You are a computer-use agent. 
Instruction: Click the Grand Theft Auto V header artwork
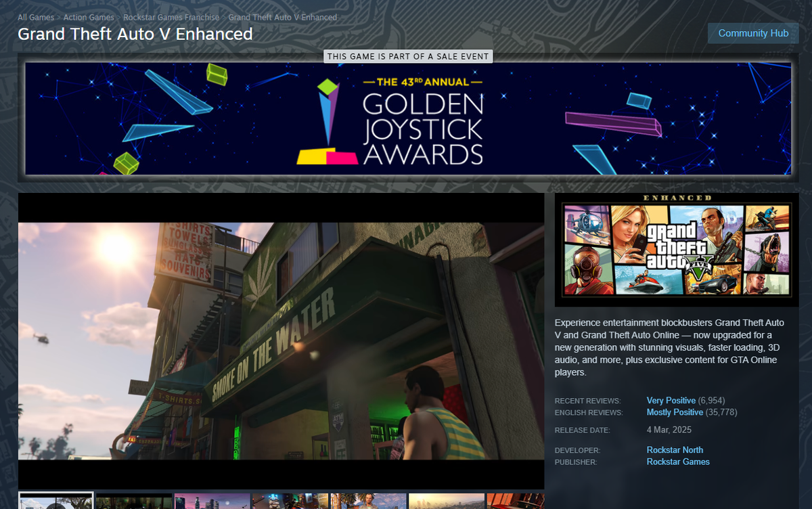click(677, 249)
